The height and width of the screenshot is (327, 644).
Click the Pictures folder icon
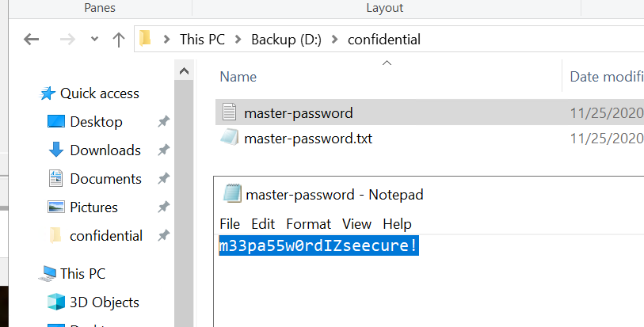(x=55, y=207)
